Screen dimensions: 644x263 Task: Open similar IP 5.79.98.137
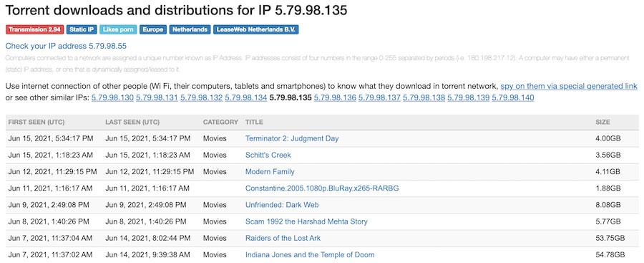coord(379,98)
